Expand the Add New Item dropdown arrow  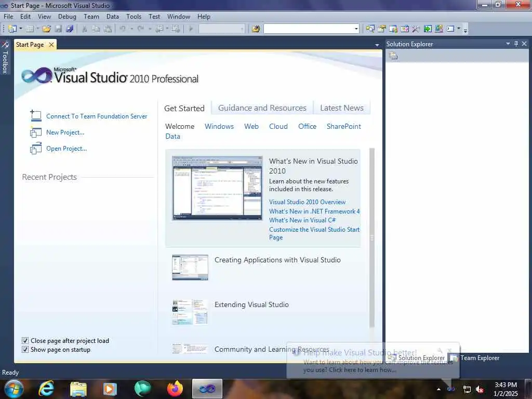(x=37, y=29)
